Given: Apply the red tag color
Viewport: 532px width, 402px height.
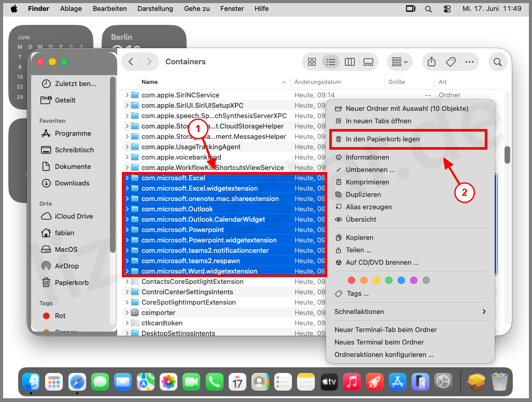Looking at the screenshot, I should [352, 280].
